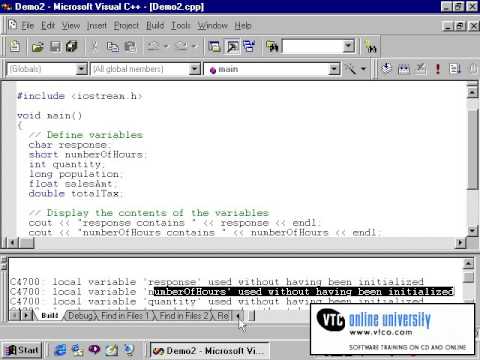Expand the main members dropdown
The width and height of the screenshot is (480, 360).
point(334,69)
